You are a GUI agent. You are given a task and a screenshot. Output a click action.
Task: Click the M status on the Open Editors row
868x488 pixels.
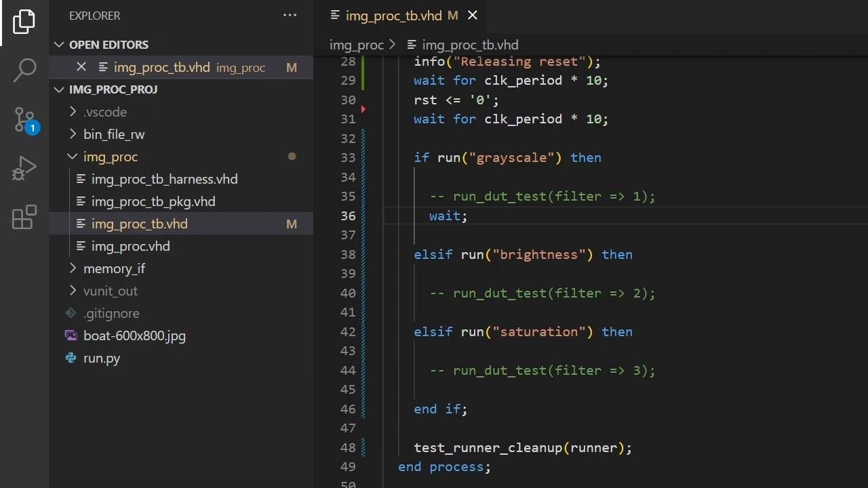[x=292, y=67]
